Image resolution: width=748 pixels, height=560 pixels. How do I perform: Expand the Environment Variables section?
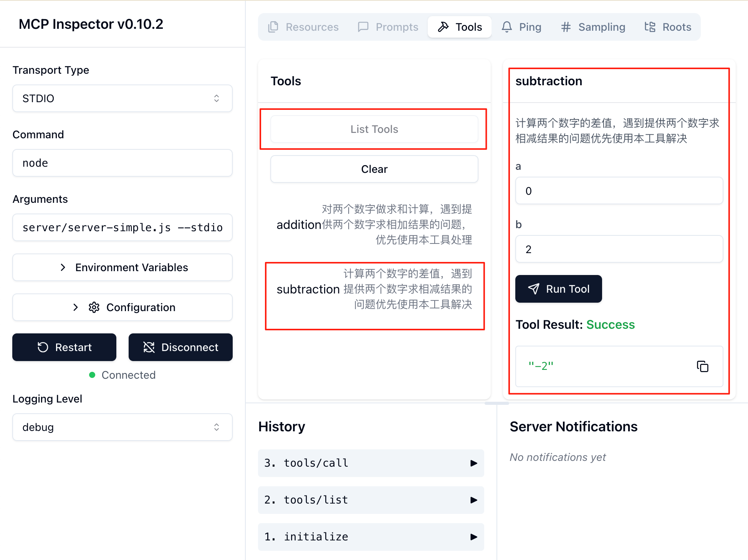[x=122, y=267]
